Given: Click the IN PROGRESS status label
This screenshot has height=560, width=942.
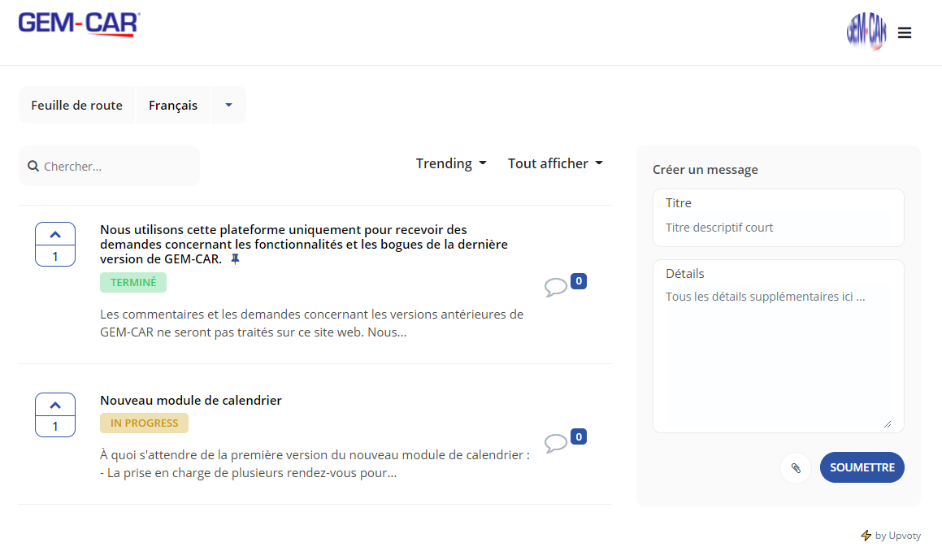Looking at the screenshot, I should coord(144,423).
